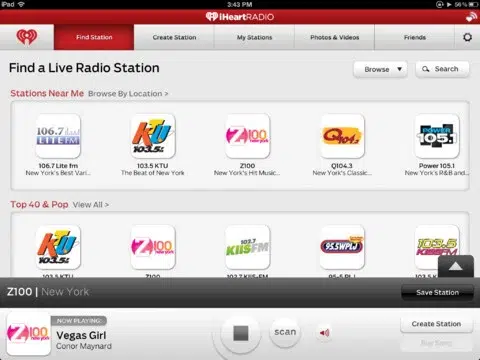The image size is (480, 360).
Task: Click Create Station button in player bar
Action: pyautogui.click(x=436, y=324)
